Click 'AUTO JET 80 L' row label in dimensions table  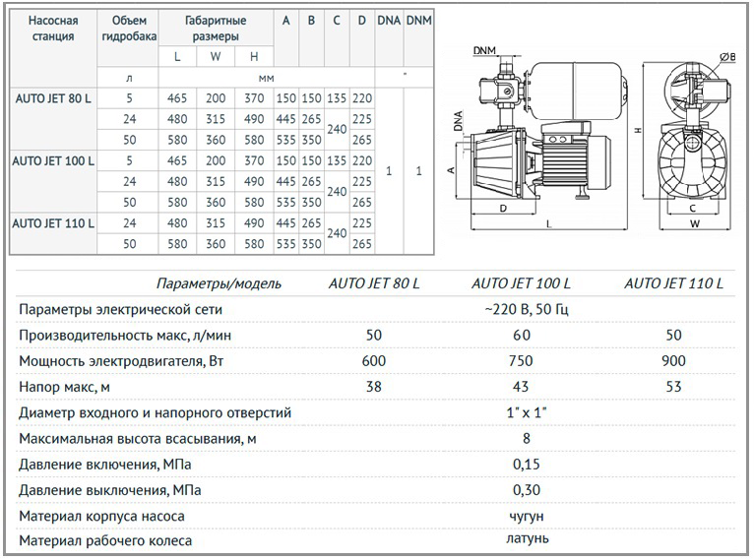click(x=53, y=98)
